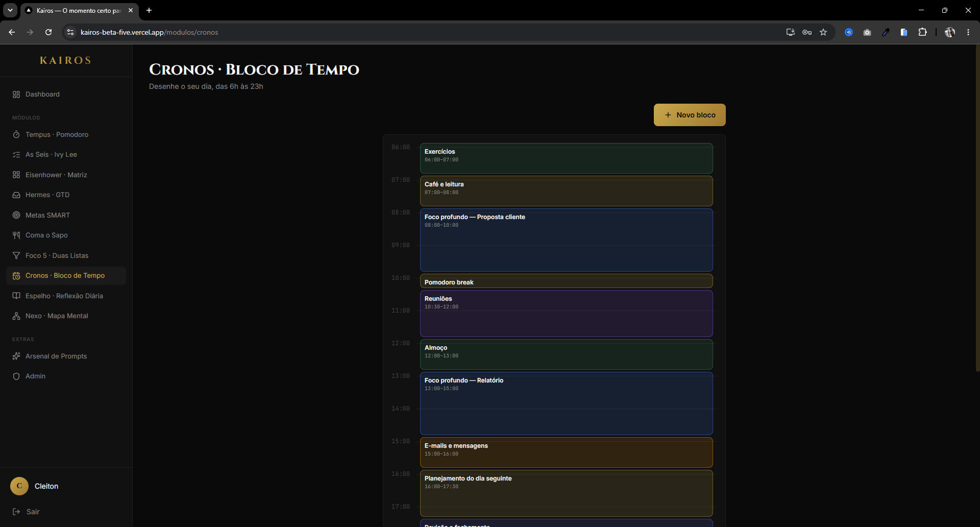Go to the Tempus · Pomodoro module
Viewport: 980px width, 527px height.
pos(66,135)
